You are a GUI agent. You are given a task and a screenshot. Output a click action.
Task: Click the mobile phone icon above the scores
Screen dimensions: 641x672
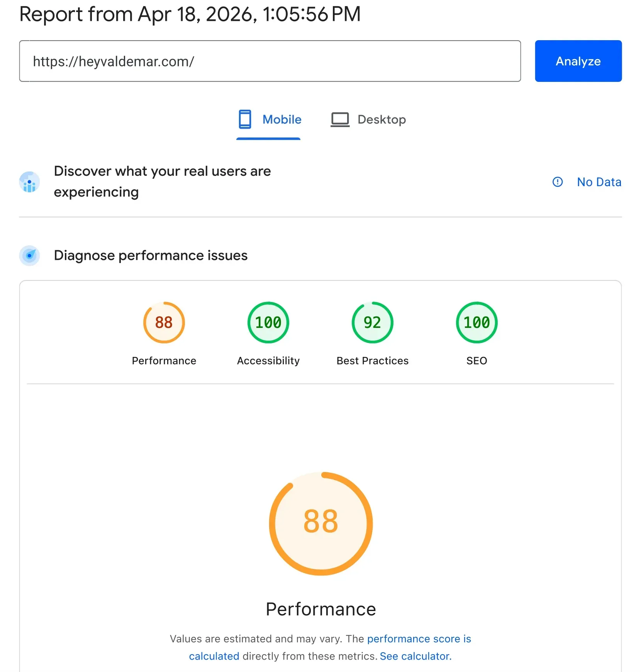coord(245,119)
